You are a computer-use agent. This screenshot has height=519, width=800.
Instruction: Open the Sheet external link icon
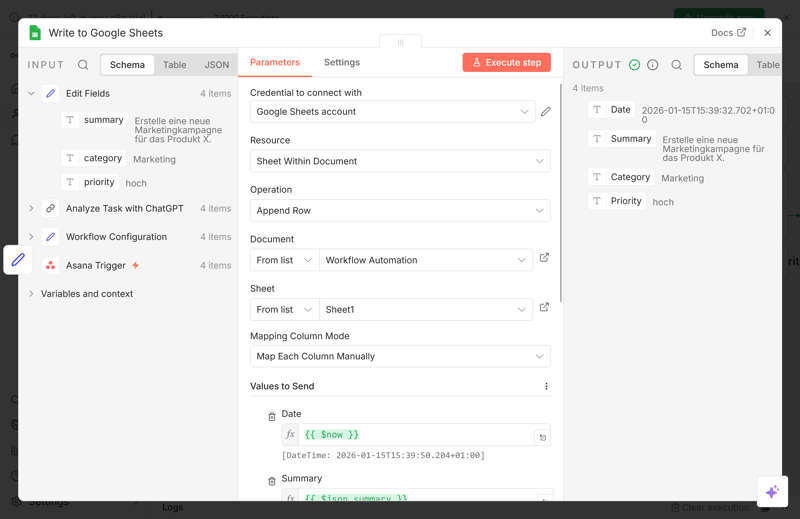[x=544, y=308]
